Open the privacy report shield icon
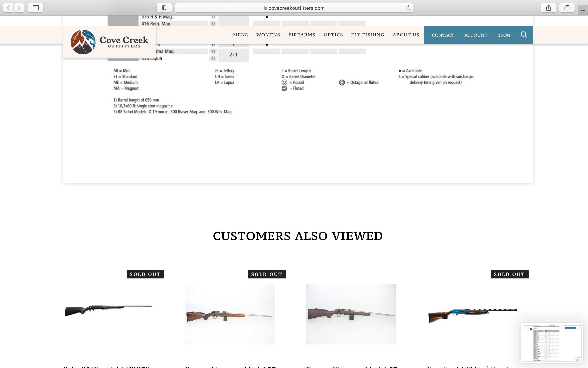Image resolution: width=588 pixels, height=368 pixels. 164,8
